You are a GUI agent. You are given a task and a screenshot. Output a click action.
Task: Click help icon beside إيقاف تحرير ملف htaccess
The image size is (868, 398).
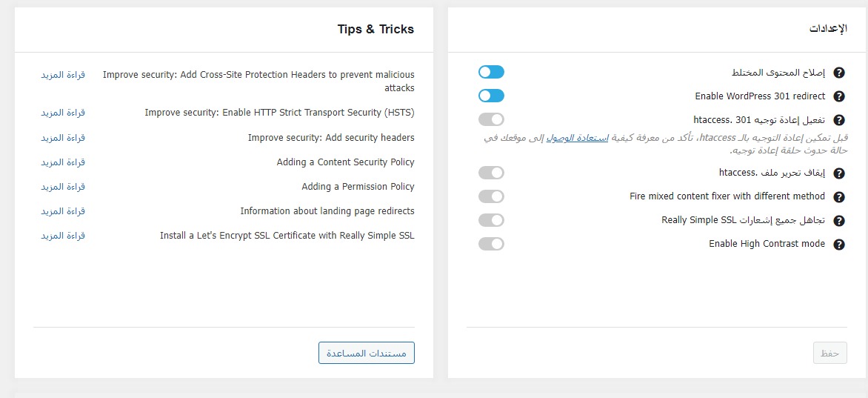(x=839, y=173)
